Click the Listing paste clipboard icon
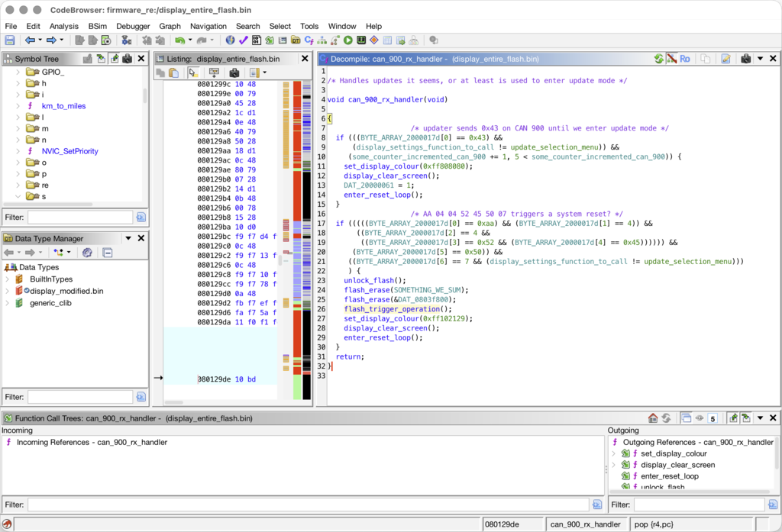Image resolution: width=782 pixels, height=532 pixels. pyautogui.click(x=173, y=73)
